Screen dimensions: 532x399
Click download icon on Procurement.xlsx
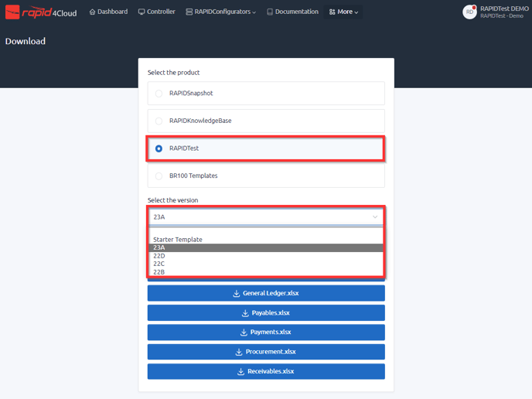point(239,352)
